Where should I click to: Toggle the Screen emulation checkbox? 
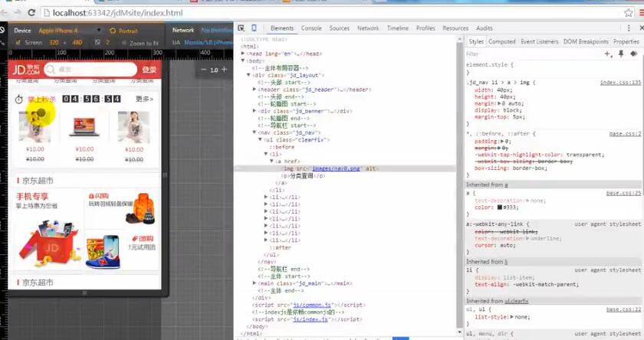pos(18,42)
